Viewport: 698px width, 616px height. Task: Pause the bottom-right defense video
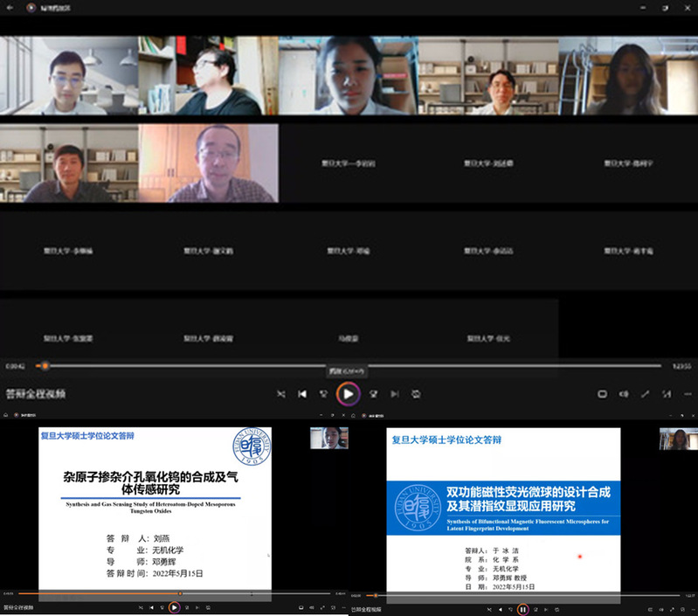522,608
